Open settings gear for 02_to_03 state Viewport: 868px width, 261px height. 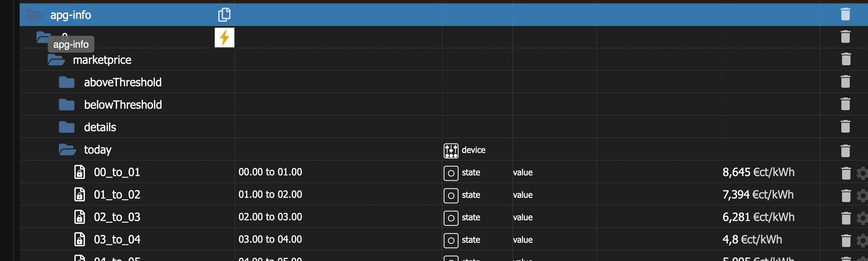[862, 218]
